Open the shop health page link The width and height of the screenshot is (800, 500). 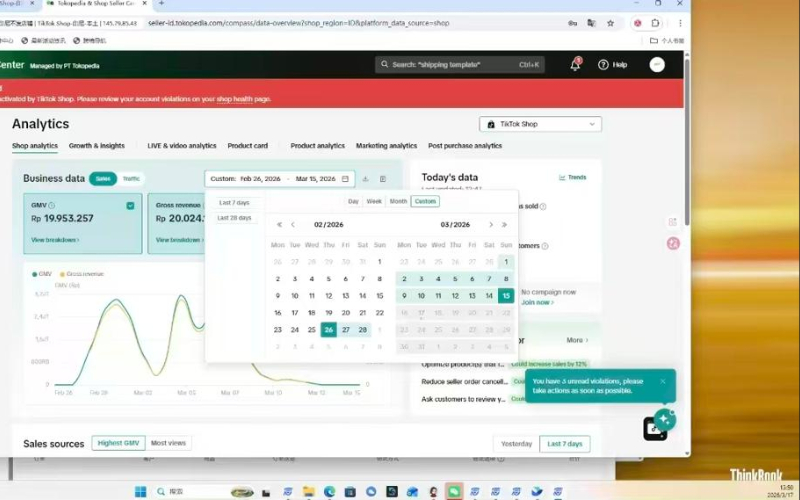[235, 99]
